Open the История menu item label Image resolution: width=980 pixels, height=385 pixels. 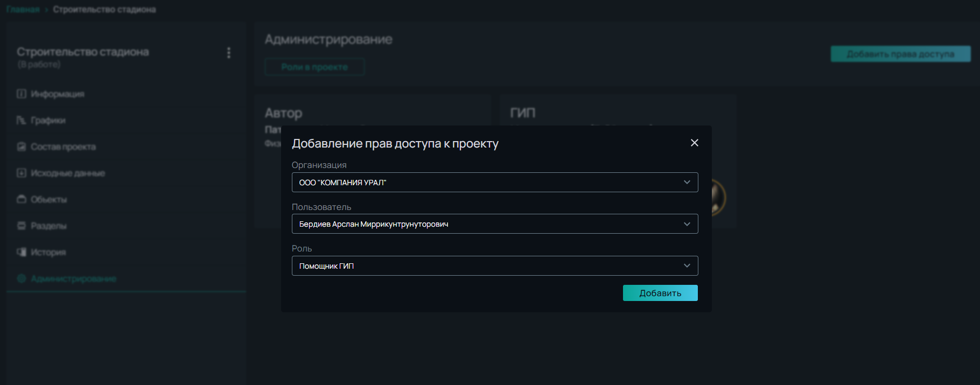pos(48,252)
